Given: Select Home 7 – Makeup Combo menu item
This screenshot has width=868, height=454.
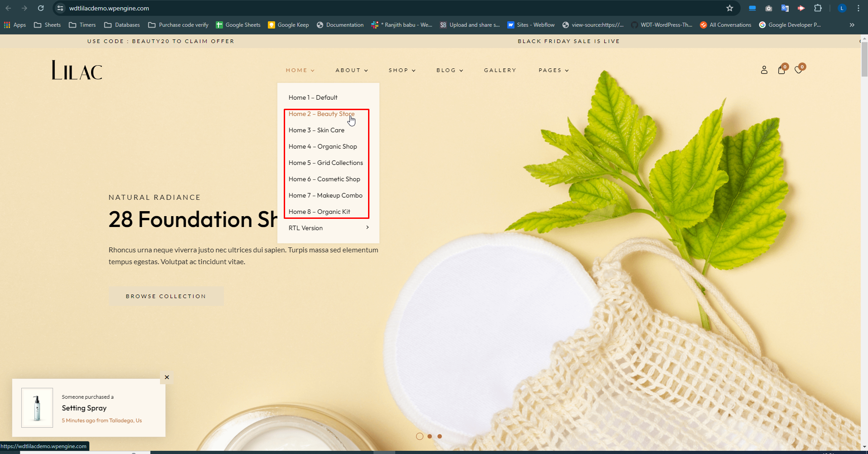Looking at the screenshot, I should 325,195.
